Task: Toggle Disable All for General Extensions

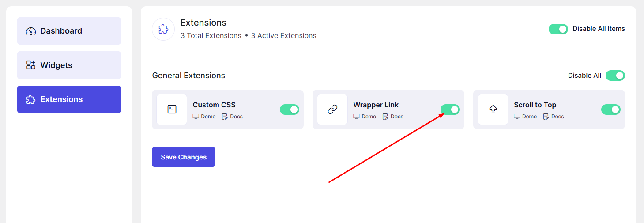Action: coord(615,76)
